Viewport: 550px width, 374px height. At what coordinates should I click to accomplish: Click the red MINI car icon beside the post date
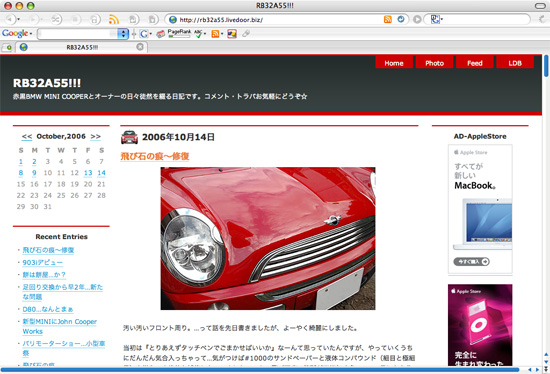click(x=129, y=137)
